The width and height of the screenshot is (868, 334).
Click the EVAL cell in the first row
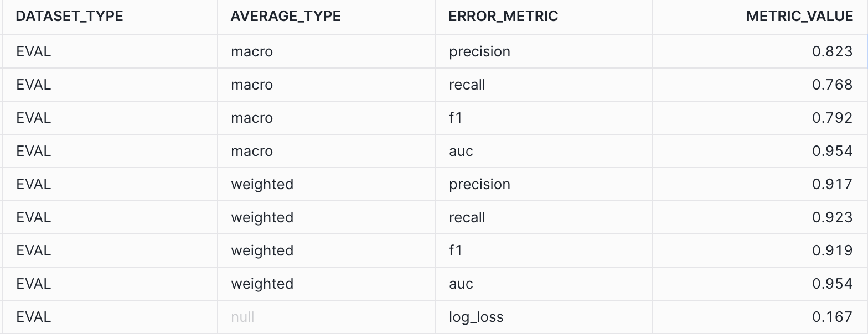pos(34,51)
